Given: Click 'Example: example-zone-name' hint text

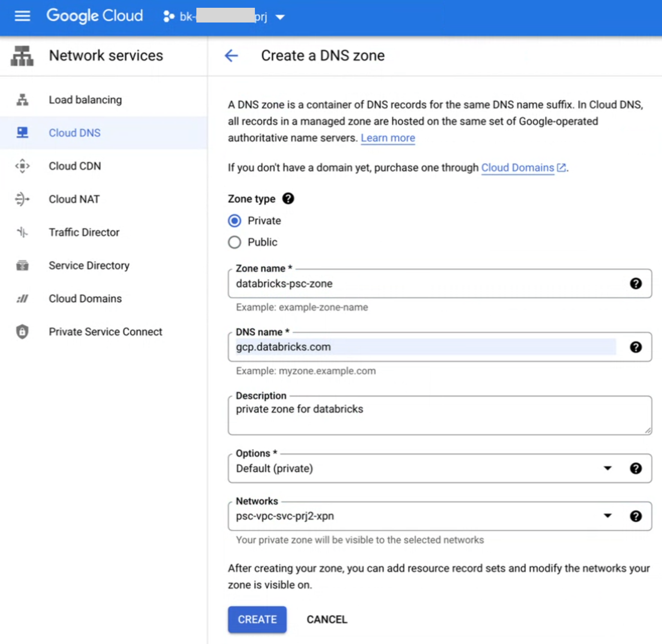Looking at the screenshot, I should pyautogui.click(x=302, y=307).
